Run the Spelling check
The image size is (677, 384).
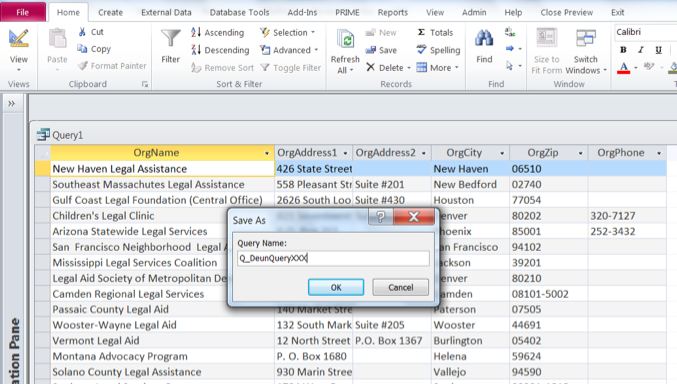(x=438, y=50)
